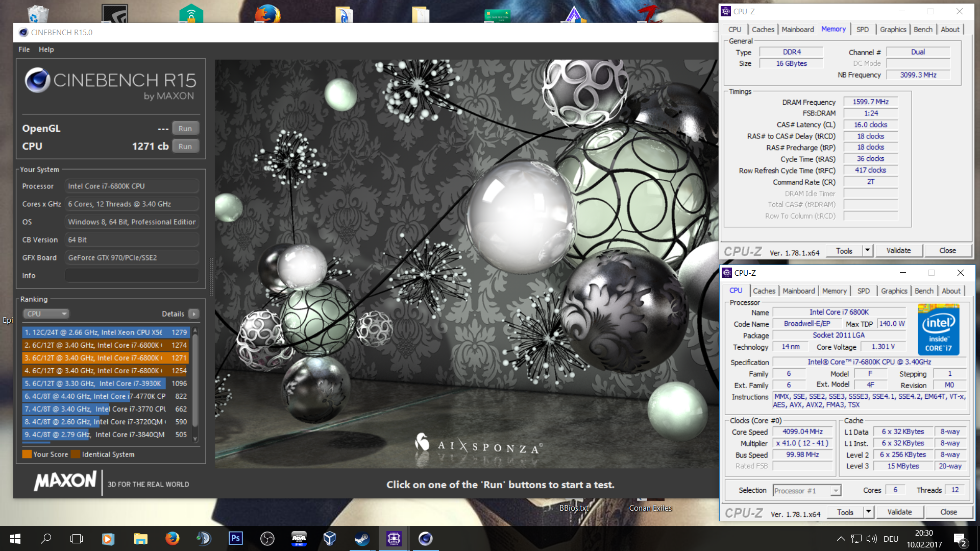
Task: Open BBios.txt desktop file
Action: [x=574, y=508]
